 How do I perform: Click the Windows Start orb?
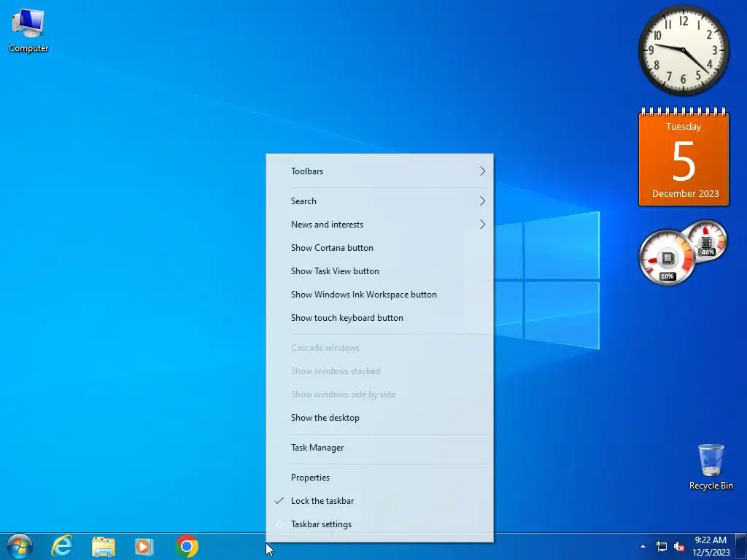pyautogui.click(x=20, y=546)
